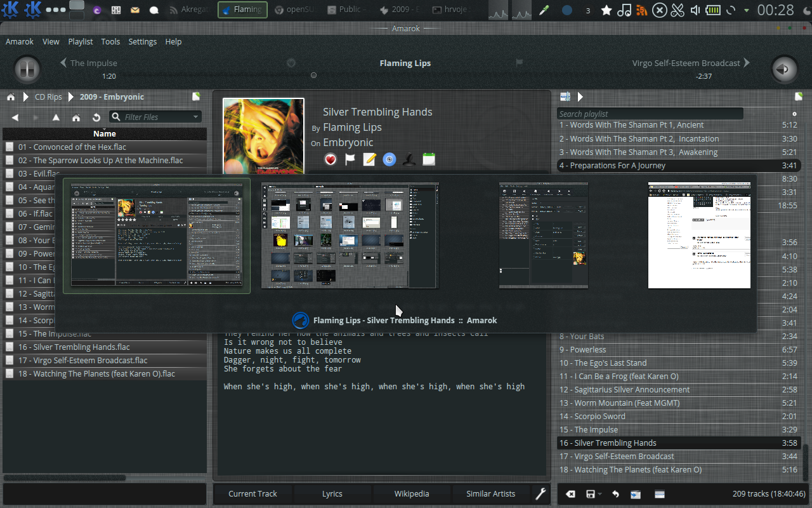Click the round volume button in Amarok

(x=784, y=69)
